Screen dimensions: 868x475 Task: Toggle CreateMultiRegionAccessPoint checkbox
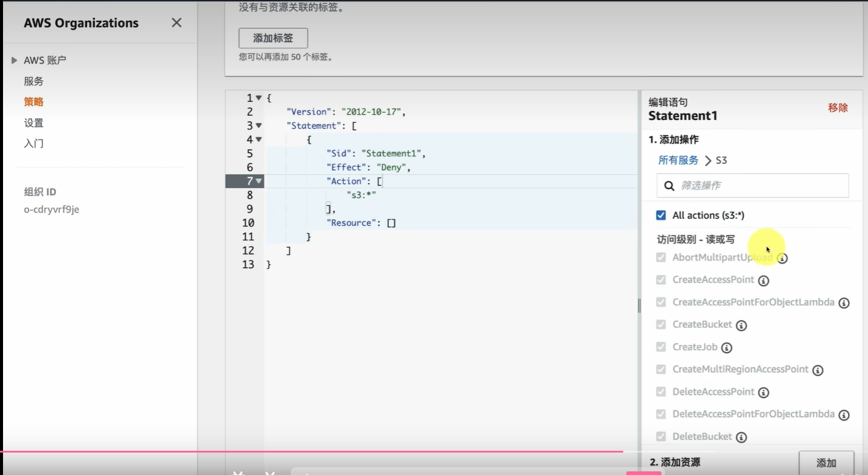click(x=661, y=370)
